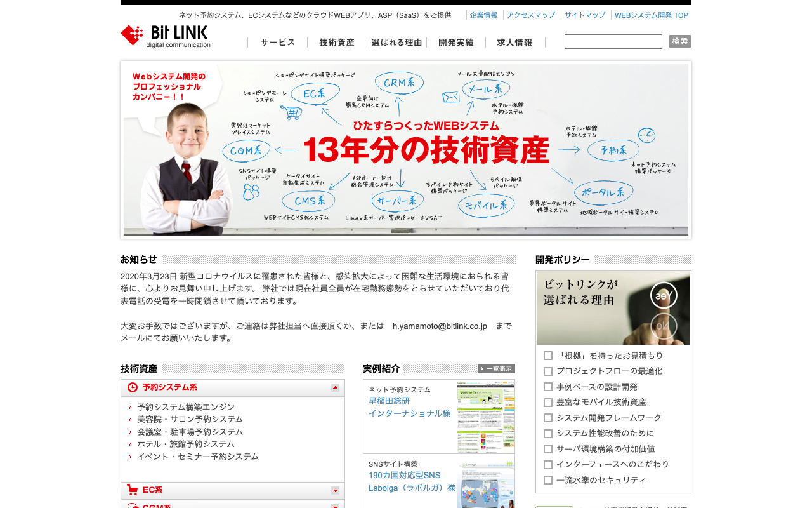This screenshot has width=812, height=508.
Task: Collapse the 予約システム系 section arrow
Action: (x=335, y=387)
